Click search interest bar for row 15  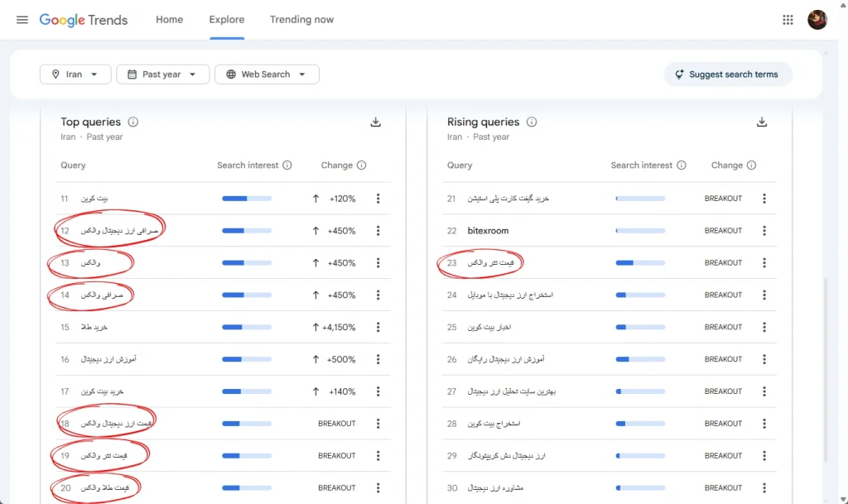[x=247, y=328]
